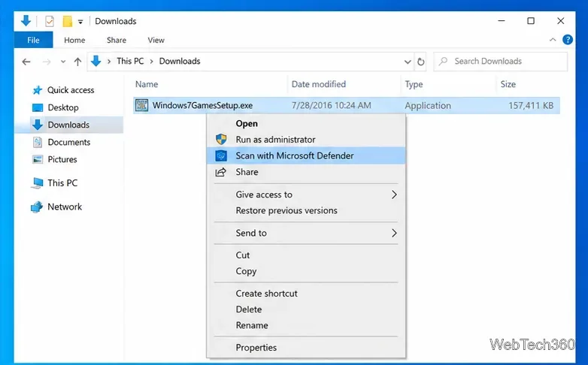
Task: Open Pictures in the navigation pane
Action: coord(62,159)
